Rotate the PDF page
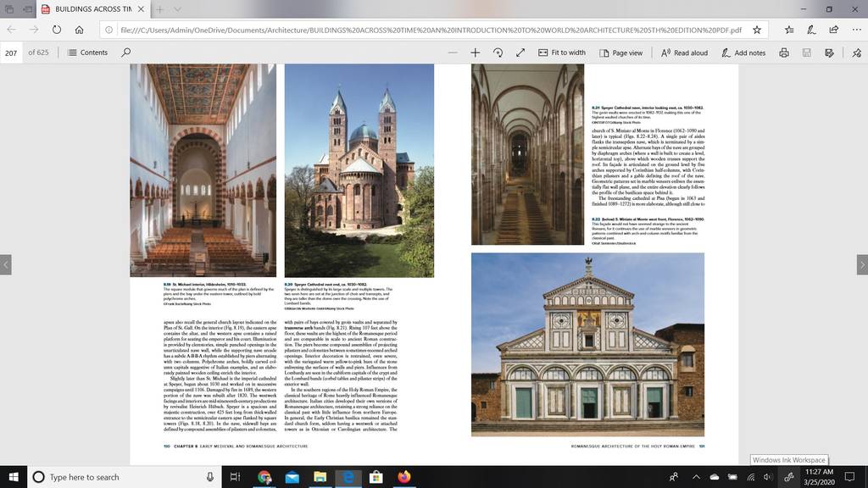 498,53
